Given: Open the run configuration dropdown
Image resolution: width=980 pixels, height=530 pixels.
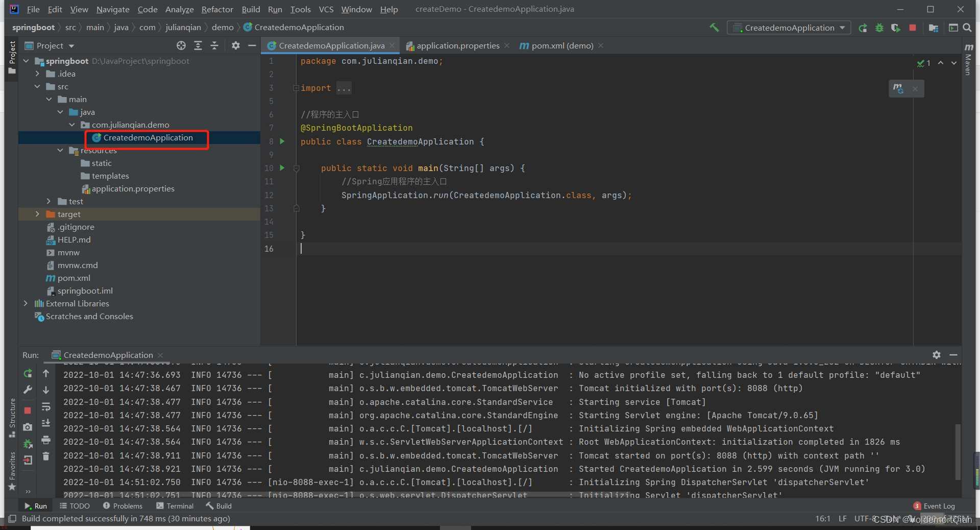Looking at the screenshot, I should 789,28.
